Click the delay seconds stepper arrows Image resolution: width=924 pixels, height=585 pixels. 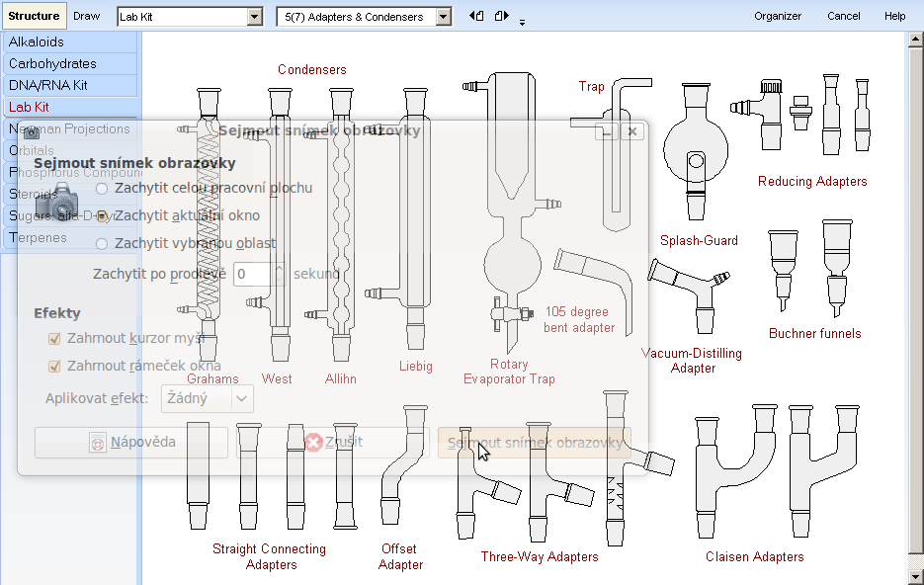coord(279,275)
